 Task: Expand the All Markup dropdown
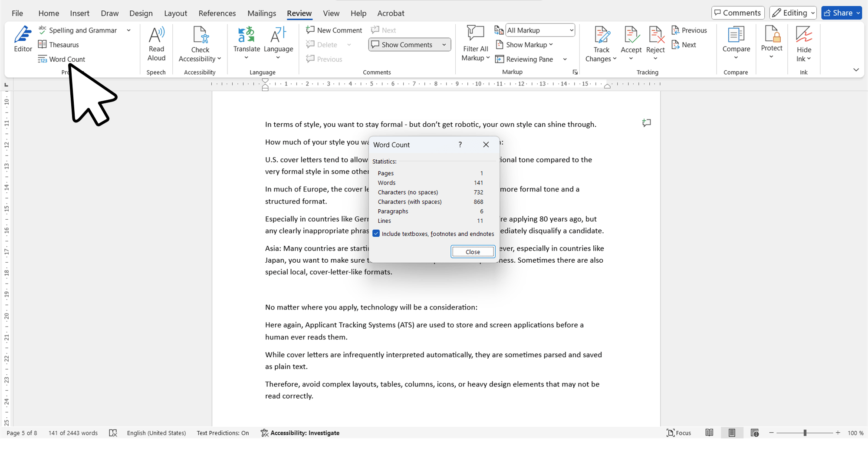[x=571, y=30]
